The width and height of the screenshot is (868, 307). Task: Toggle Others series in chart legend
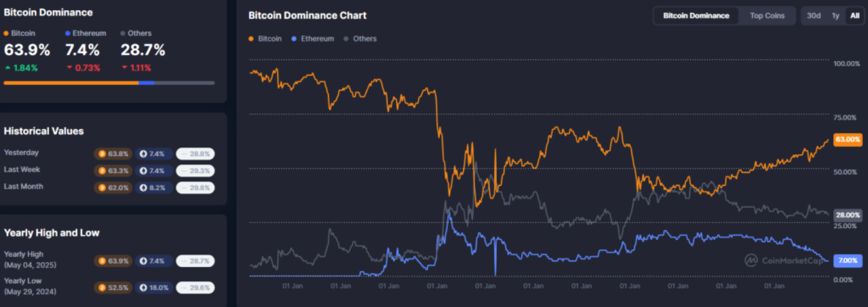click(360, 39)
